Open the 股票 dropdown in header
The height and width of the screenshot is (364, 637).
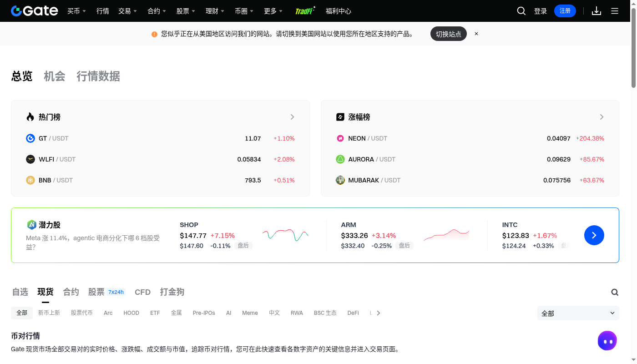pyautogui.click(x=186, y=11)
